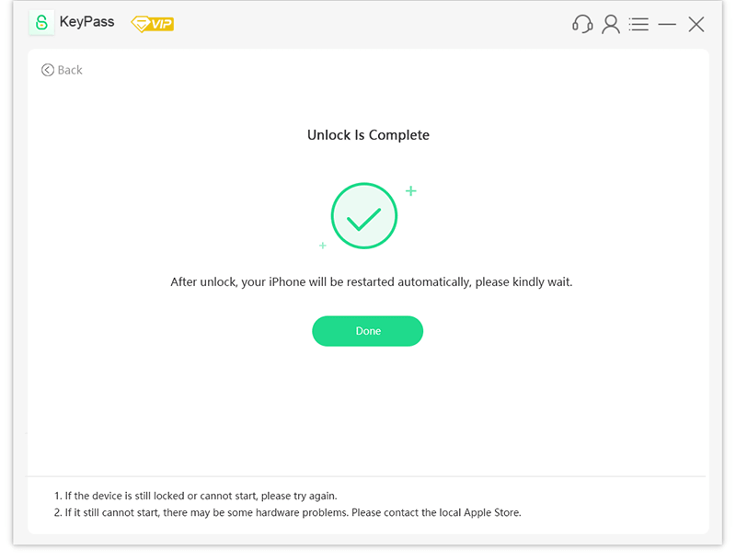
Task: Click the VIP label text
Action: pos(162,24)
